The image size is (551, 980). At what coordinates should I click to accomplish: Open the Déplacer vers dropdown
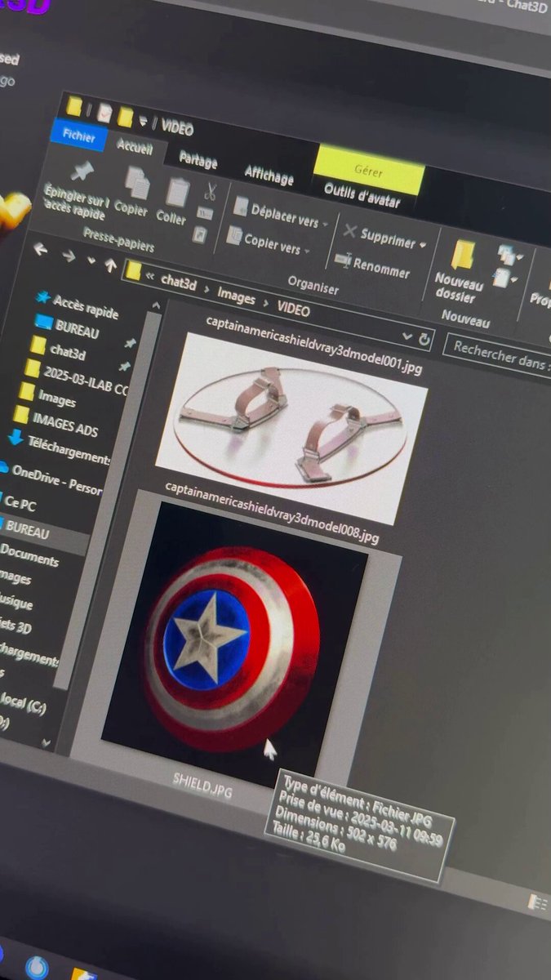tap(325, 224)
